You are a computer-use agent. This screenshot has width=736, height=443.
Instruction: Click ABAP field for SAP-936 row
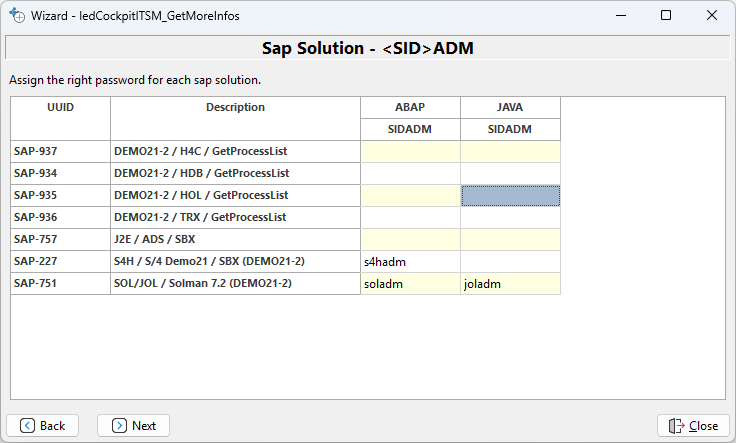pos(410,217)
